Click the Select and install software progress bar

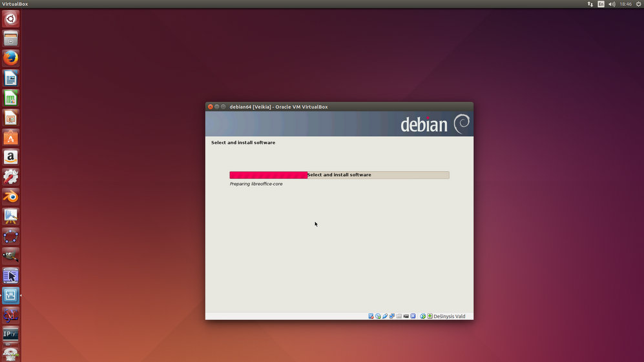click(x=339, y=175)
